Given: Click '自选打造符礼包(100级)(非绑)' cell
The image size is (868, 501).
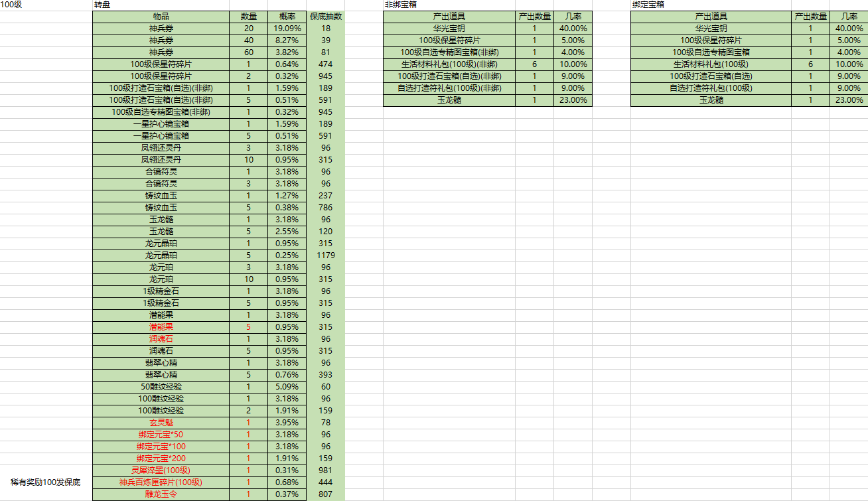Looking at the screenshot, I should [x=449, y=88].
